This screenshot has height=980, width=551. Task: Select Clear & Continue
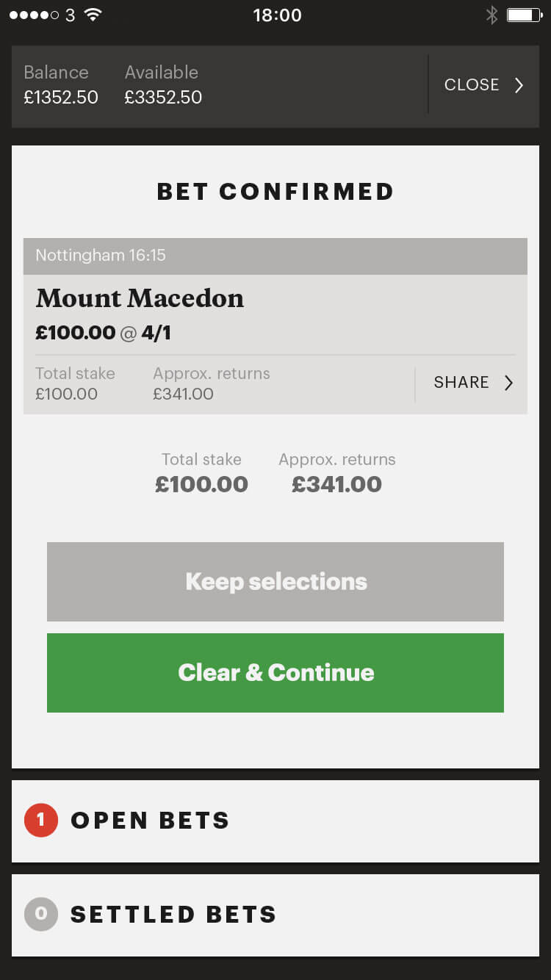275,673
